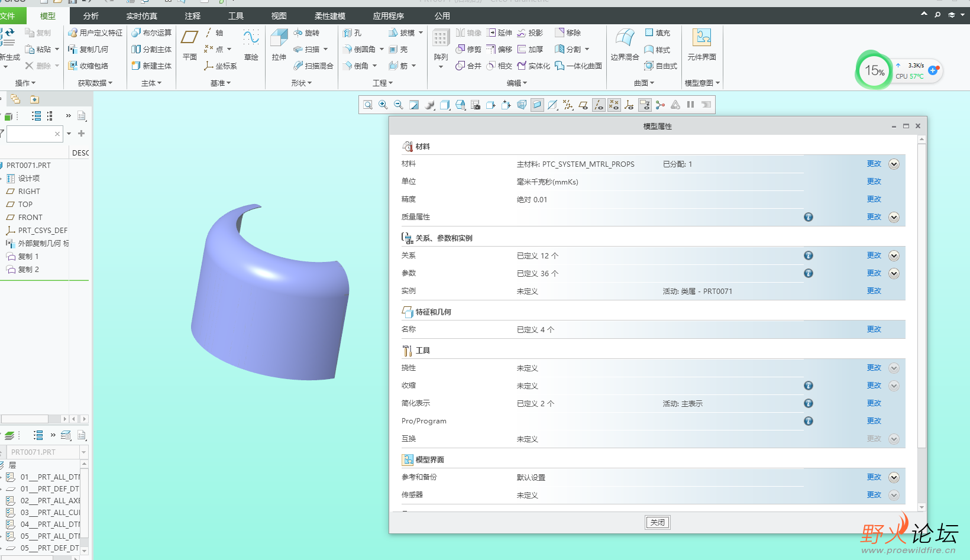Click 更改 link for 精度 row
The height and width of the screenshot is (560, 970).
pyautogui.click(x=874, y=199)
